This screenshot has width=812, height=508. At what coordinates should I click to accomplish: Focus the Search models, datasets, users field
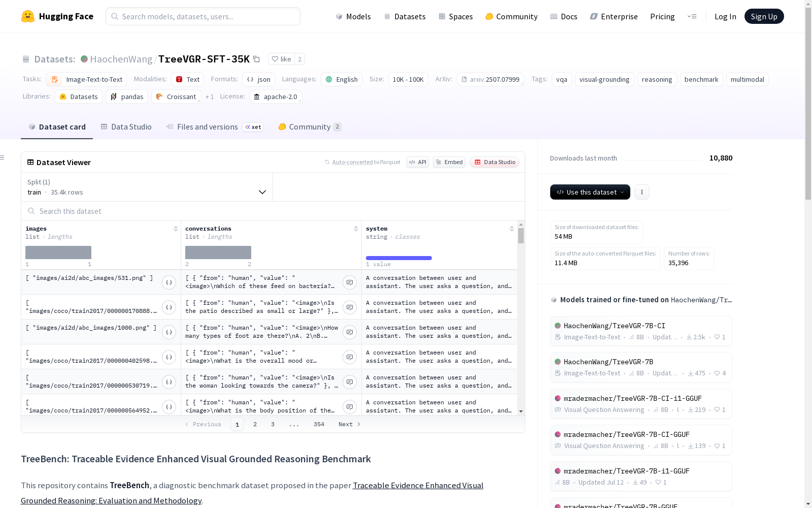(x=203, y=16)
